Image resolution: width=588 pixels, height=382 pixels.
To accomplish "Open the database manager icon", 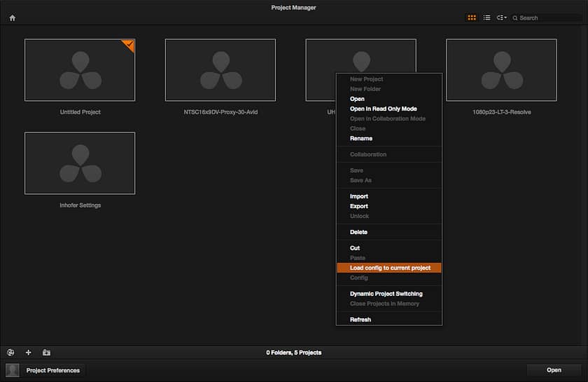I will coord(10,353).
